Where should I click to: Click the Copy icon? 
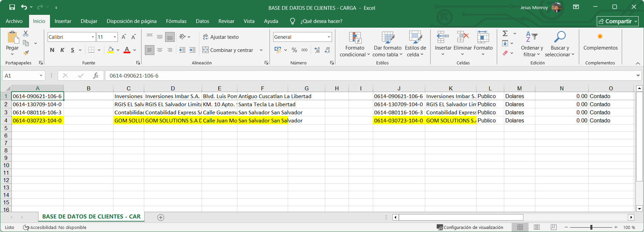[x=26, y=43]
